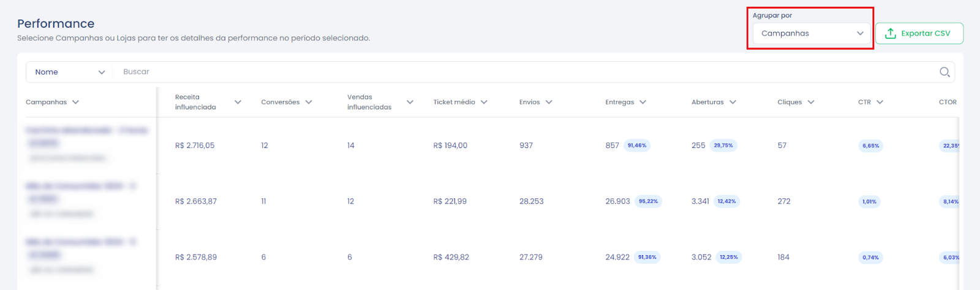Open the Nome search filter dropdown
Image resolution: width=980 pixels, height=290 pixels.
coord(70,72)
